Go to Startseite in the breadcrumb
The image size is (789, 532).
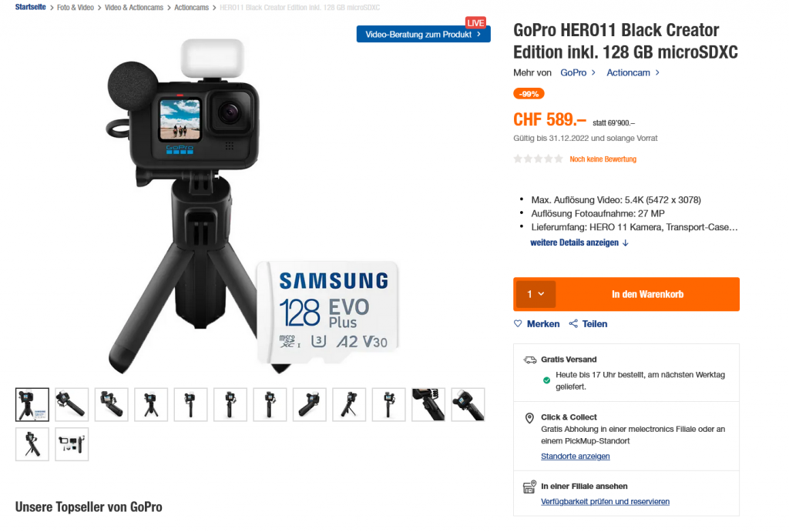[30, 7]
